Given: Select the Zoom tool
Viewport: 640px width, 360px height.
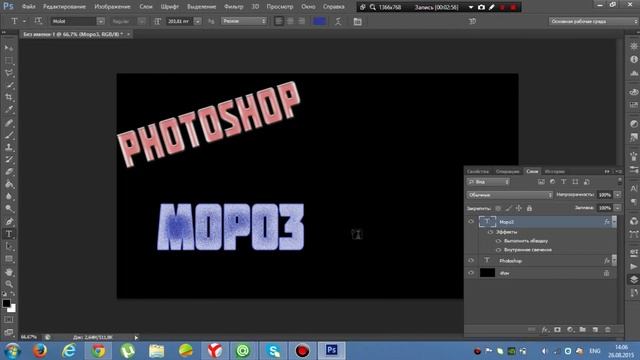Looking at the screenshot, I should tap(9, 284).
